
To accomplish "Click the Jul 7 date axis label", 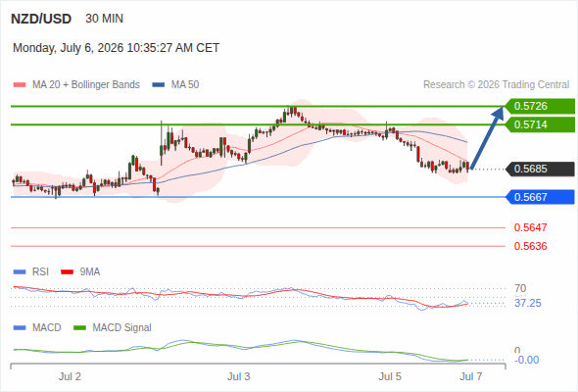I will coord(471,376).
